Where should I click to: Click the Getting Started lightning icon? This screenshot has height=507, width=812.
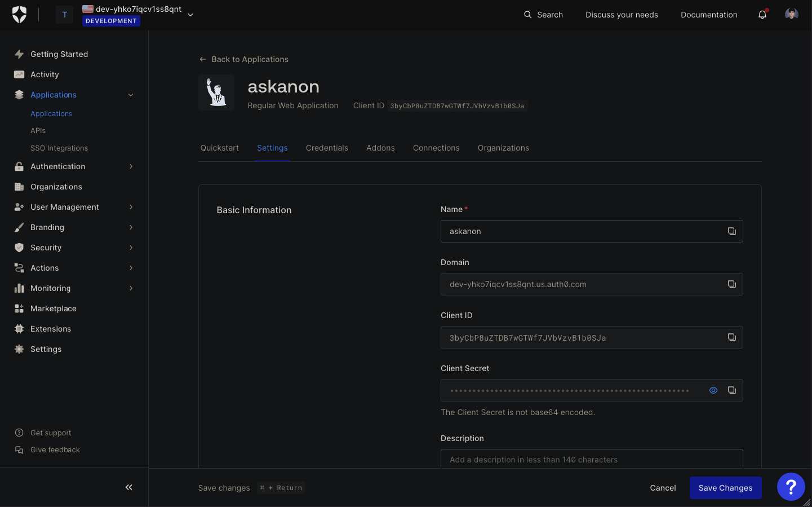click(19, 54)
